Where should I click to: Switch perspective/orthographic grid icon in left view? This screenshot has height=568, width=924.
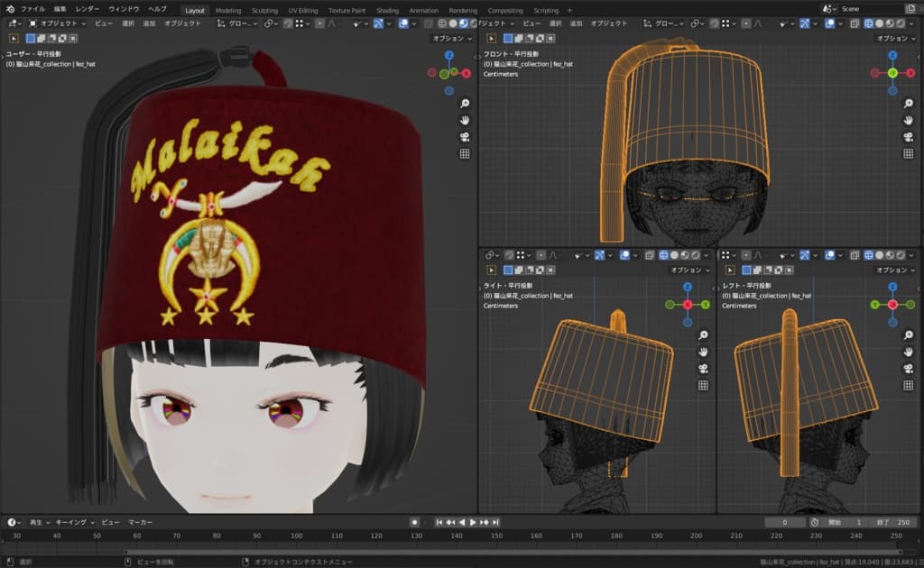pos(909,385)
